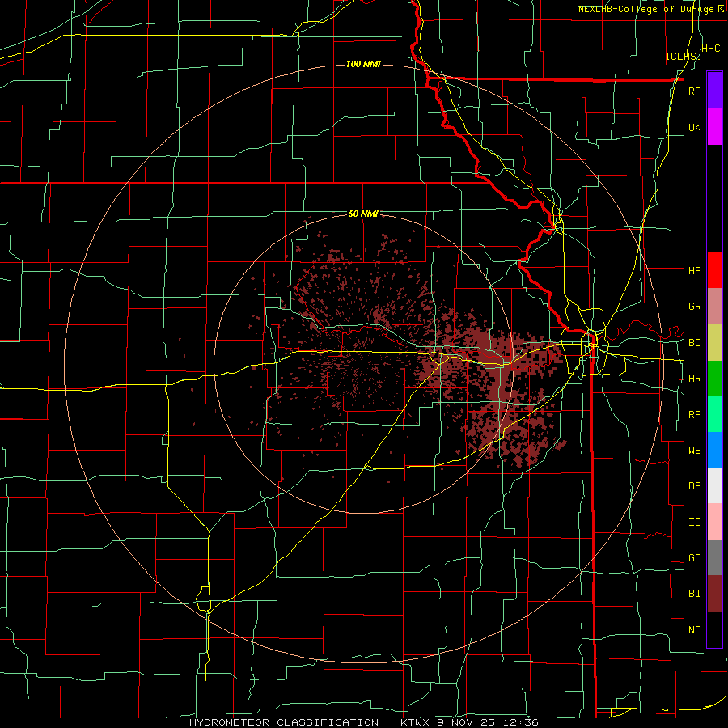This screenshot has width=728, height=728.
Task: Click the UK legend label
Action: [694, 127]
